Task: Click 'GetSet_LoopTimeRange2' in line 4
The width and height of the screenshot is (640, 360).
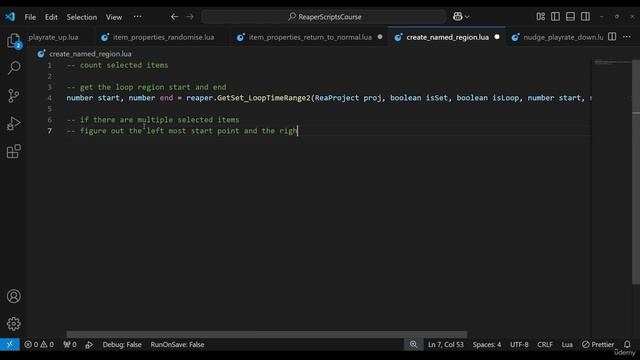Action: [264, 98]
